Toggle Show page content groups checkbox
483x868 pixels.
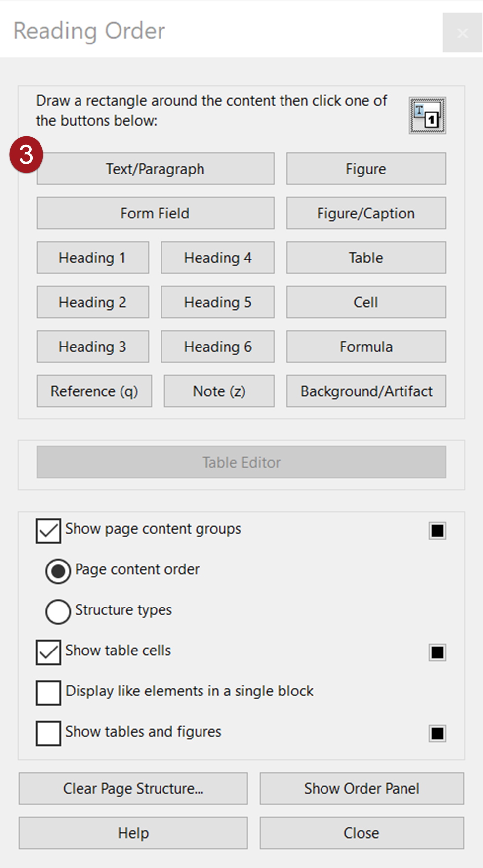pyautogui.click(x=48, y=530)
